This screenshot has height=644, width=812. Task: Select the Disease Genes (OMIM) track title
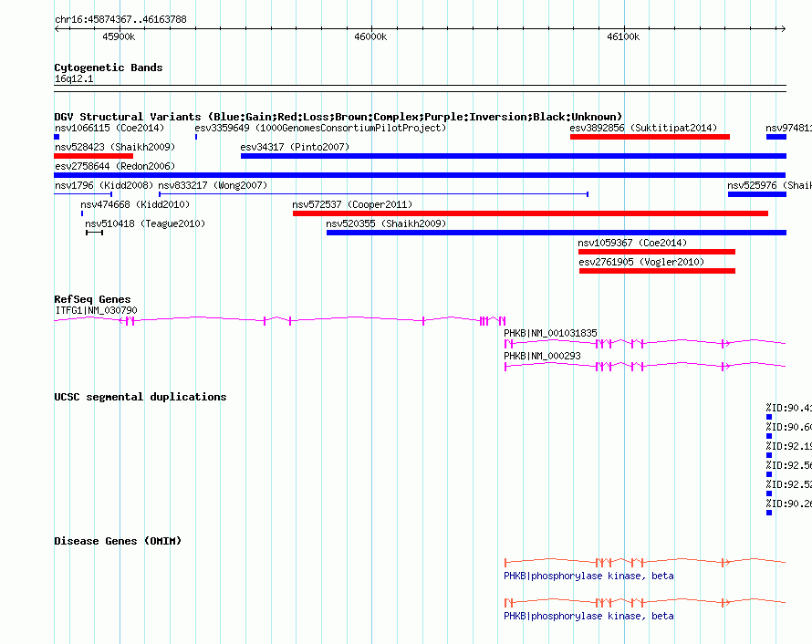(x=118, y=541)
